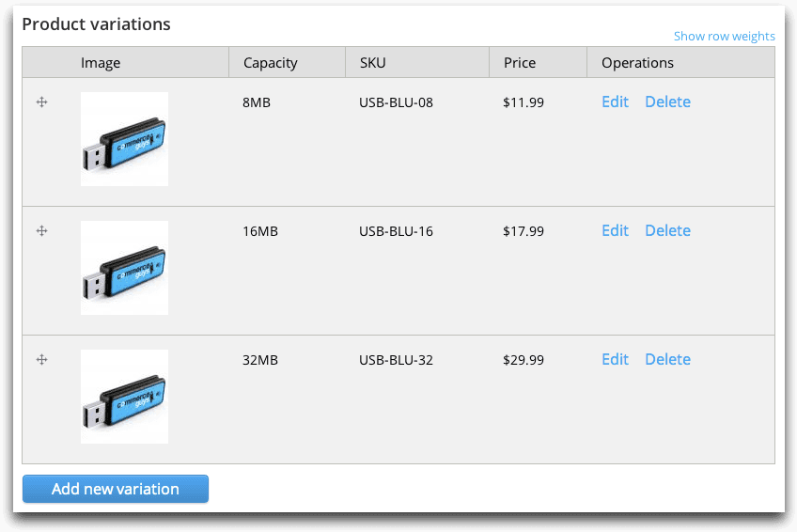Click the Show row weights link
The width and height of the screenshot is (797, 532).
click(725, 36)
